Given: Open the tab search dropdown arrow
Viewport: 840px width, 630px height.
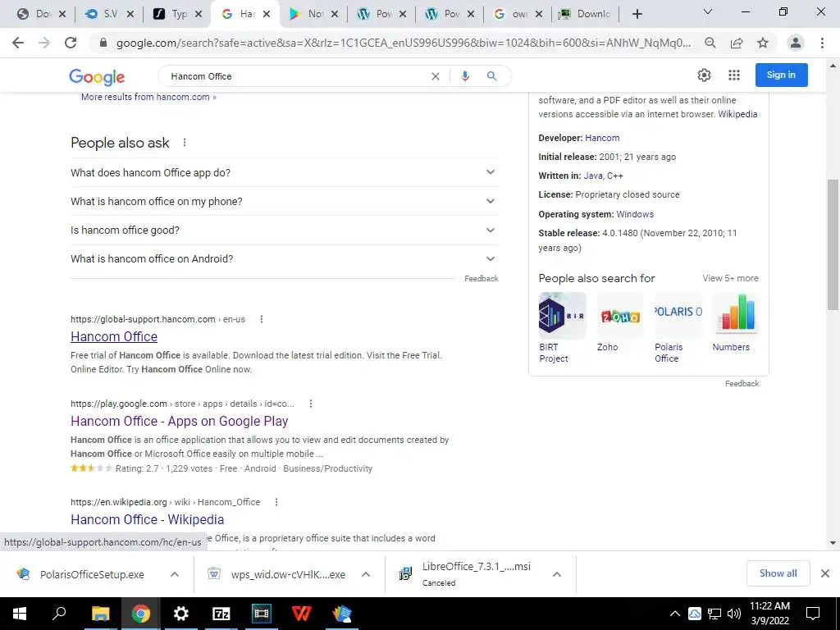Looking at the screenshot, I should pyautogui.click(x=708, y=11).
